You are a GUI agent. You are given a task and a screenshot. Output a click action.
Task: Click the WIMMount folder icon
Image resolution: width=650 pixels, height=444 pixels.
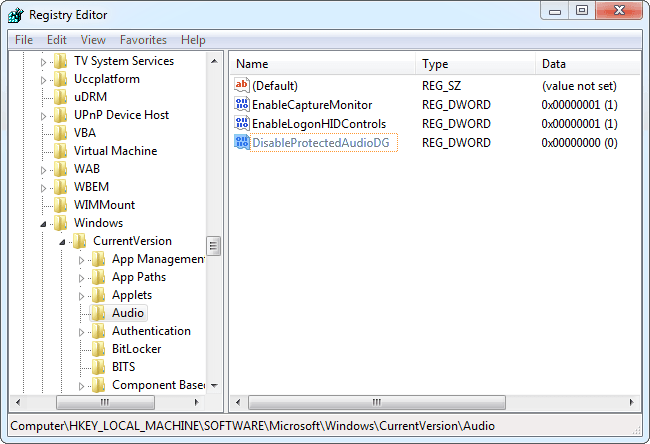point(61,205)
